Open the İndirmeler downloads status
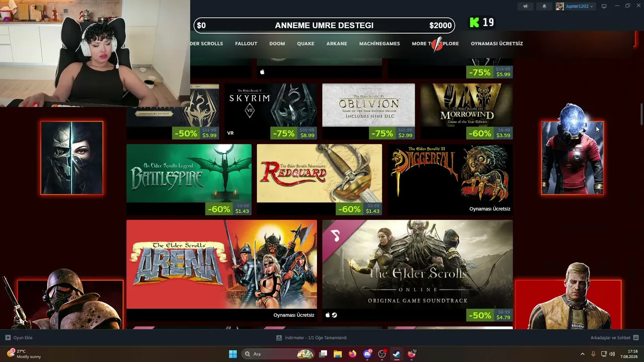This screenshot has height=362, width=644. [312, 338]
